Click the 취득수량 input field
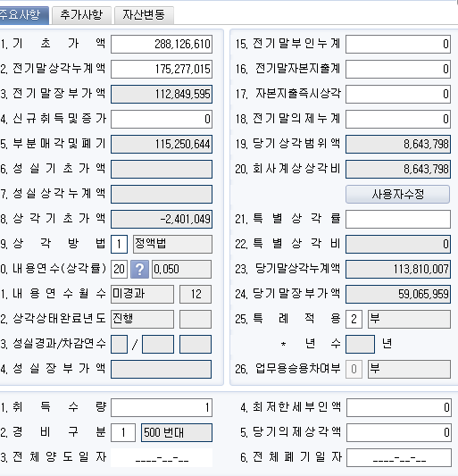 pos(162,407)
